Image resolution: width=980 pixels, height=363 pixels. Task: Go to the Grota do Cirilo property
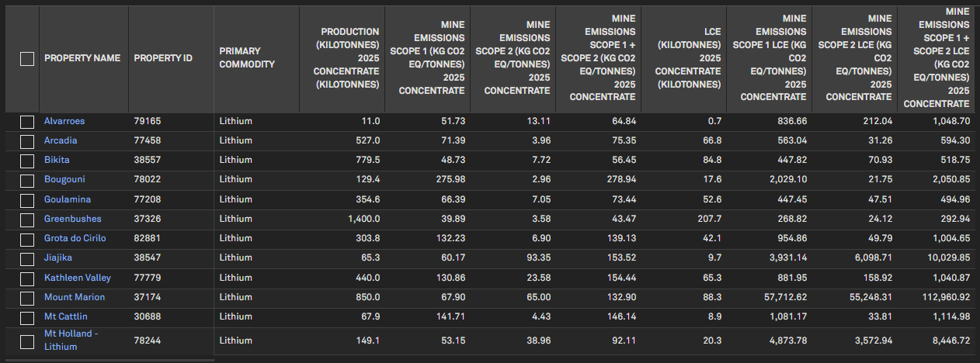click(x=75, y=238)
